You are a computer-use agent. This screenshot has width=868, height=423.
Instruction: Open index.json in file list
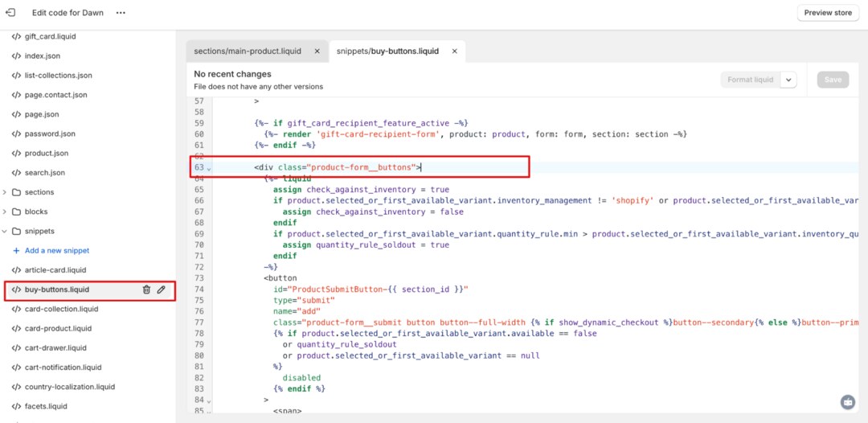click(42, 56)
